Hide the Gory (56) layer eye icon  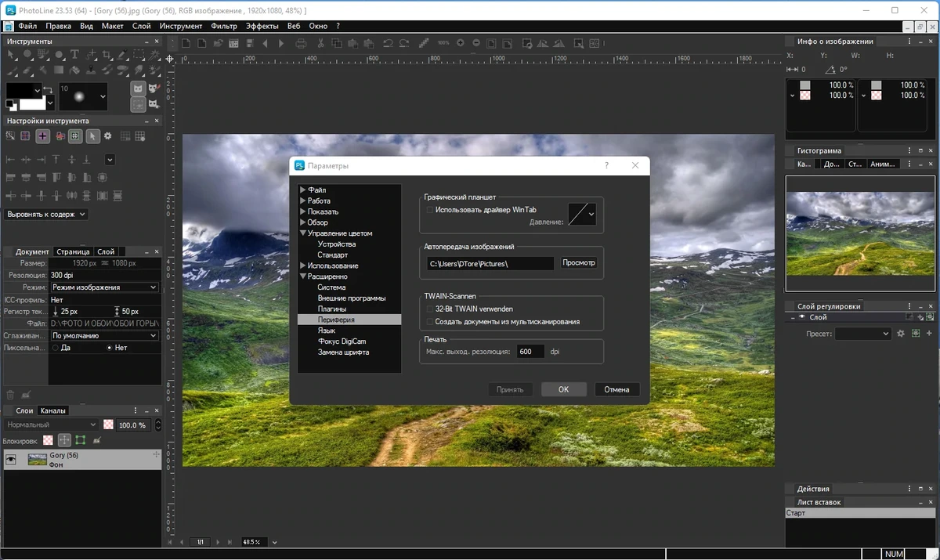[11, 460]
